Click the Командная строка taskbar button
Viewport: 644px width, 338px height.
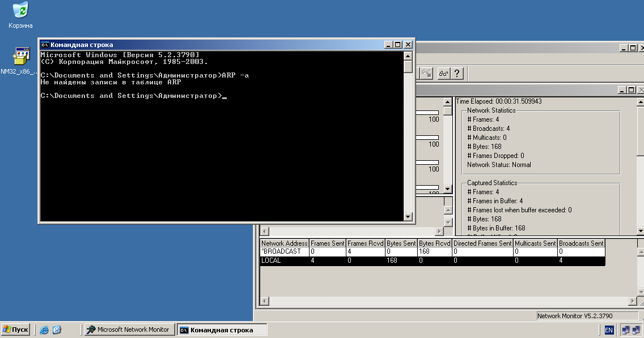point(222,330)
